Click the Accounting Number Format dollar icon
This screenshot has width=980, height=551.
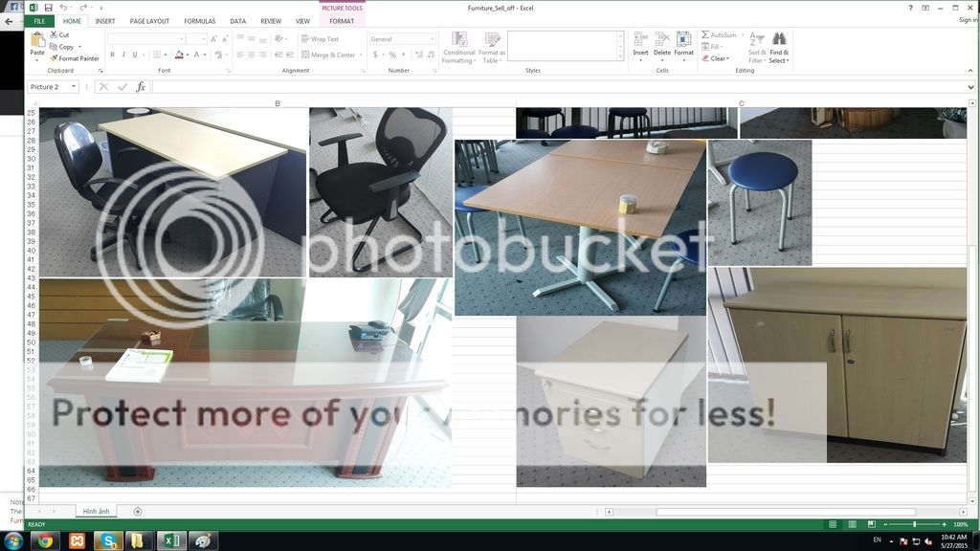[375, 55]
